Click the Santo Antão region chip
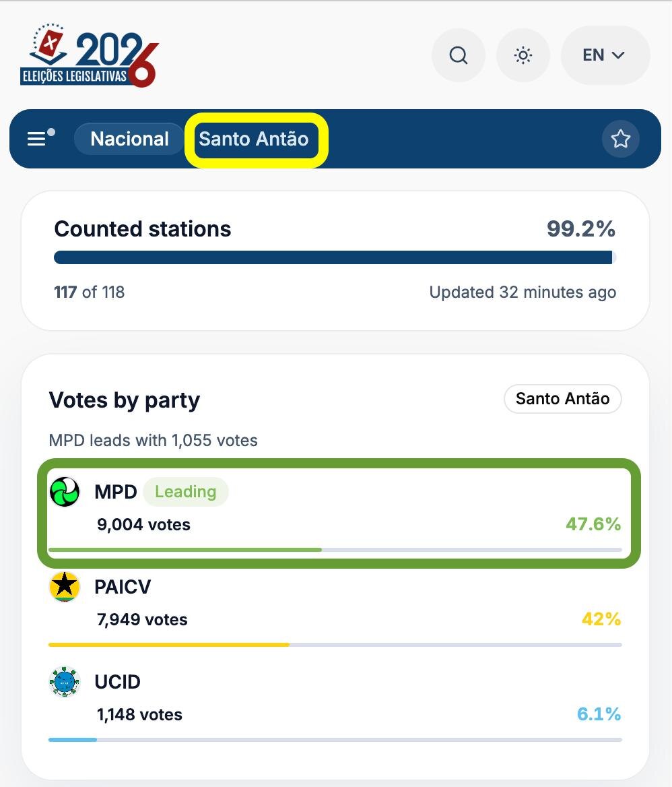This screenshot has height=787, width=672. (562, 398)
